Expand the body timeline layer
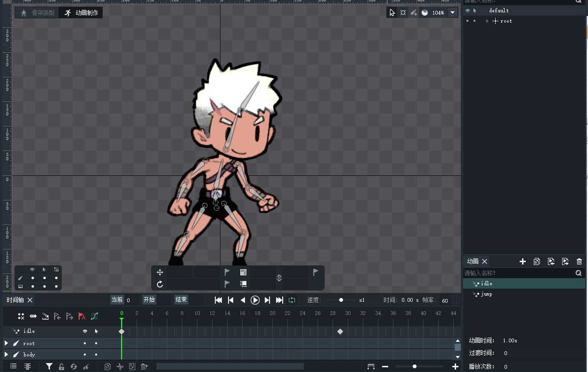Image resolution: width=588 pixels, height=372 pixels. tap(6, 354)
